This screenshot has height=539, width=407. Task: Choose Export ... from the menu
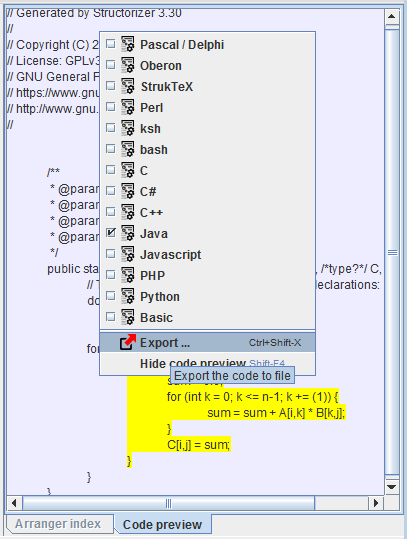(x=207, y=342)
